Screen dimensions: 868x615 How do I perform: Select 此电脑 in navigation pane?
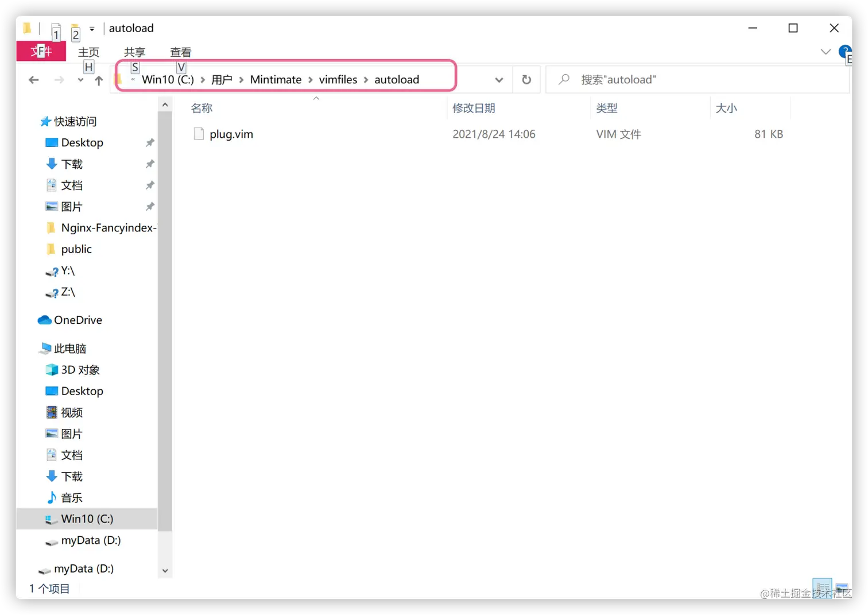[x=69, y=349]
